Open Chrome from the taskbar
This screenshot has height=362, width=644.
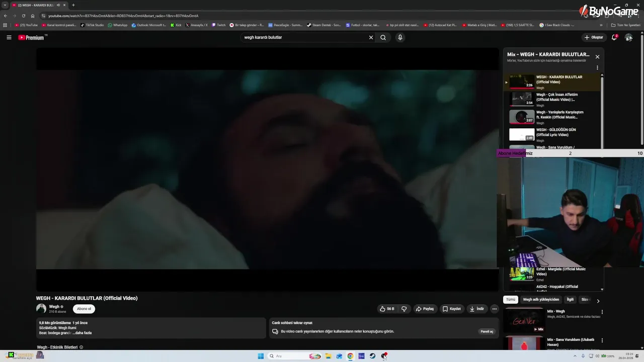350,356
